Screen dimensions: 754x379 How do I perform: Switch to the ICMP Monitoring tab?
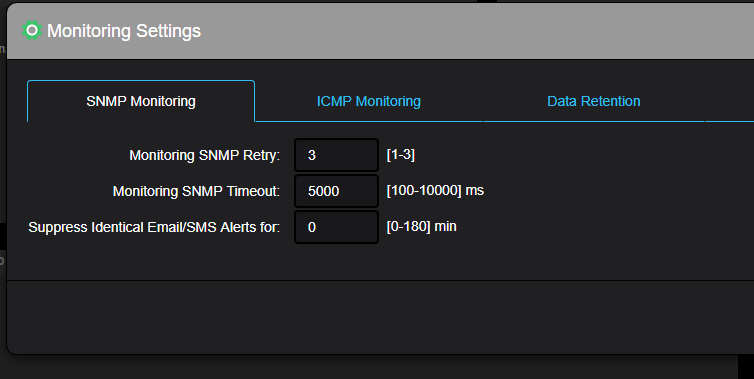click(368, 101)
